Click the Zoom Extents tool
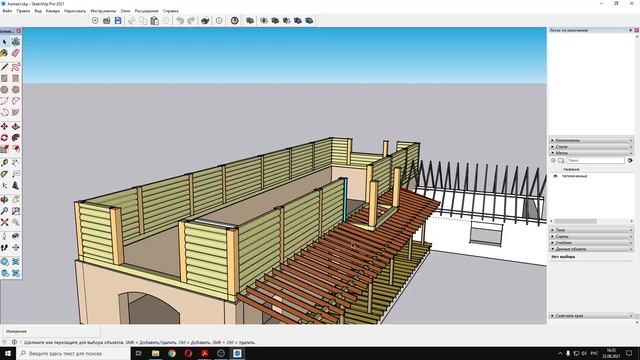This screenshot has height=360, width=640. (4, 222)
